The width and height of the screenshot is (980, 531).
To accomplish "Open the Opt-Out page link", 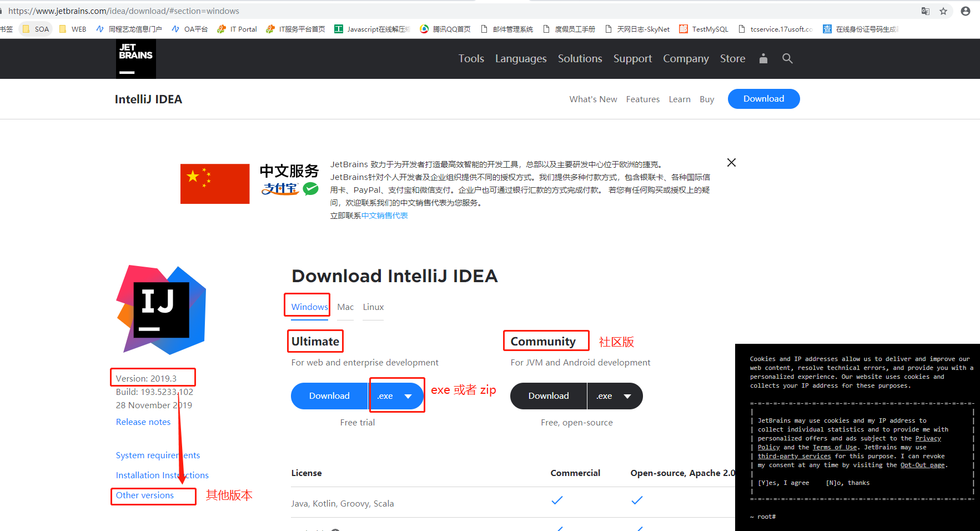I will pyautogui.click(x=922, y=465).
